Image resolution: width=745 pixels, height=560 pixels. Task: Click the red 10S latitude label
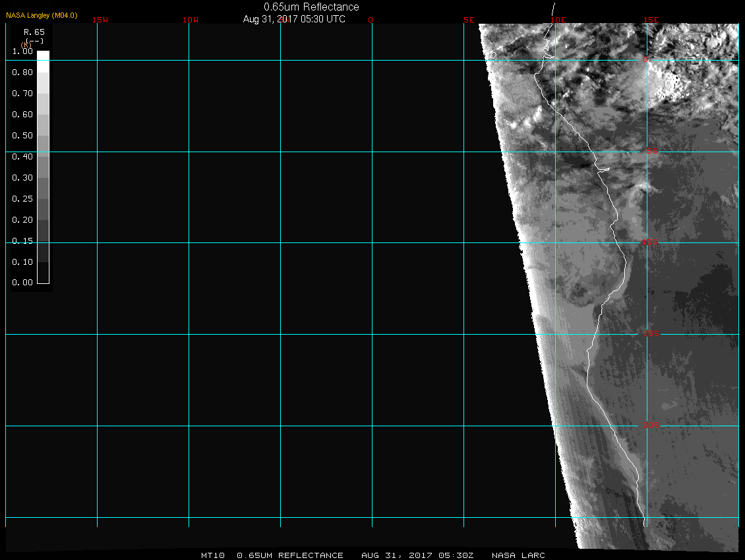pyautogui.click(x=650, y=242)
